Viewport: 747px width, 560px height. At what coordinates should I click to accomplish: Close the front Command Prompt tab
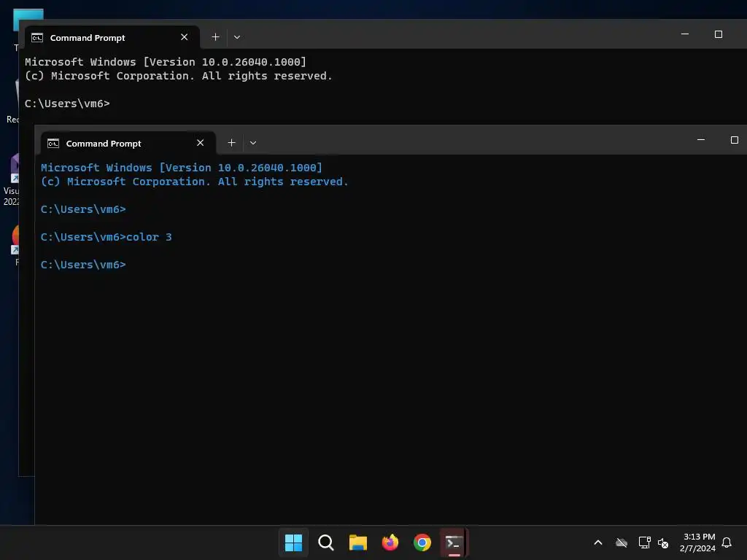200,143
